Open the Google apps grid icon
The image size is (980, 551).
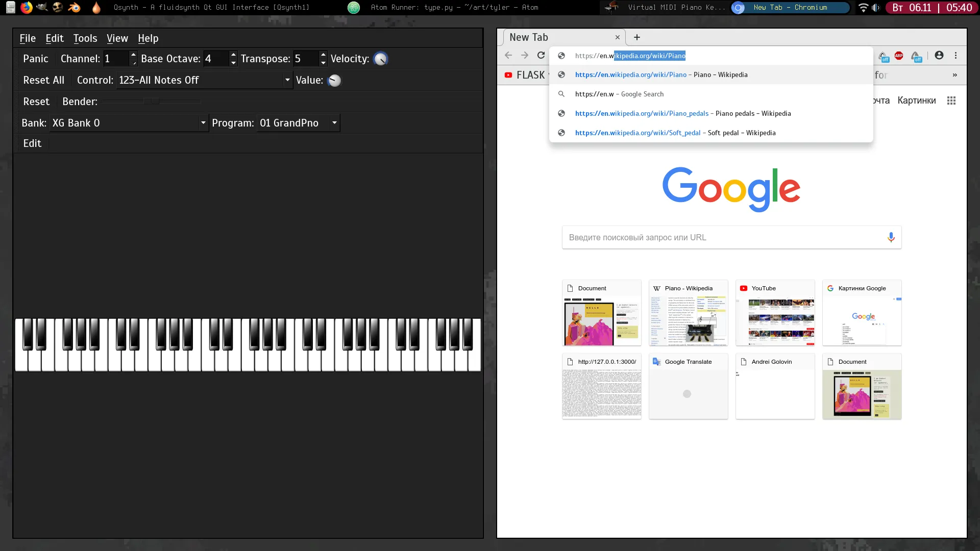click(951, 101)
